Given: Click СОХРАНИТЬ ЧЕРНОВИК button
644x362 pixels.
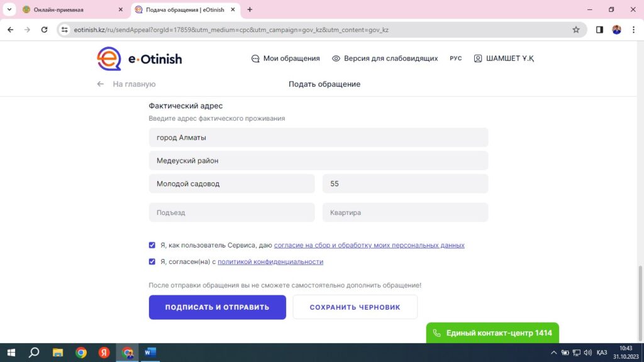Looking at the screenshot, I should pos(355,307).
